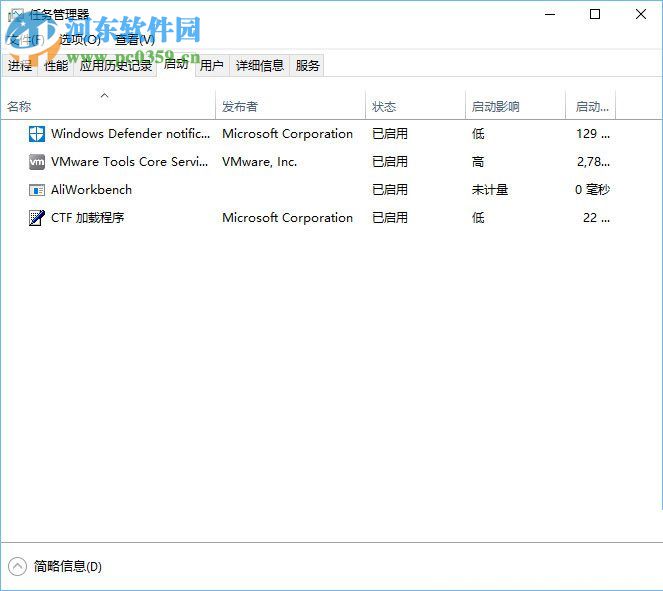
Task: Click the 高 impact value for VMware
Action: (478, 162)
